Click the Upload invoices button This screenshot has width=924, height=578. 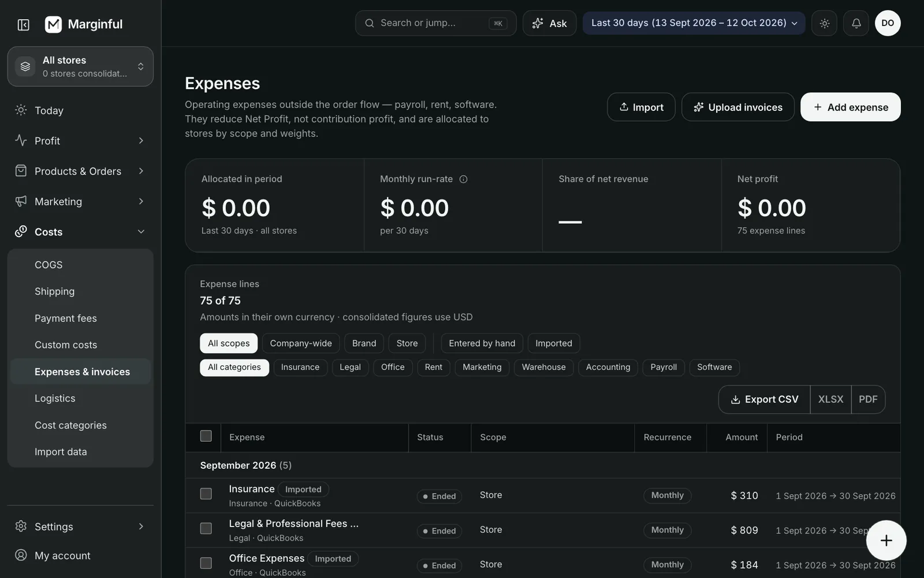737,107
